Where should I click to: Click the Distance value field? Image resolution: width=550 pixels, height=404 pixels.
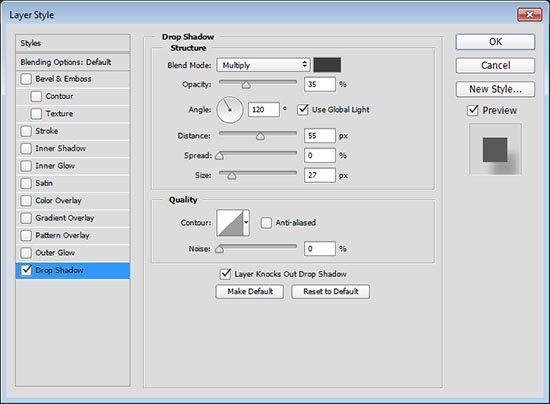click(x=320, y=136)
